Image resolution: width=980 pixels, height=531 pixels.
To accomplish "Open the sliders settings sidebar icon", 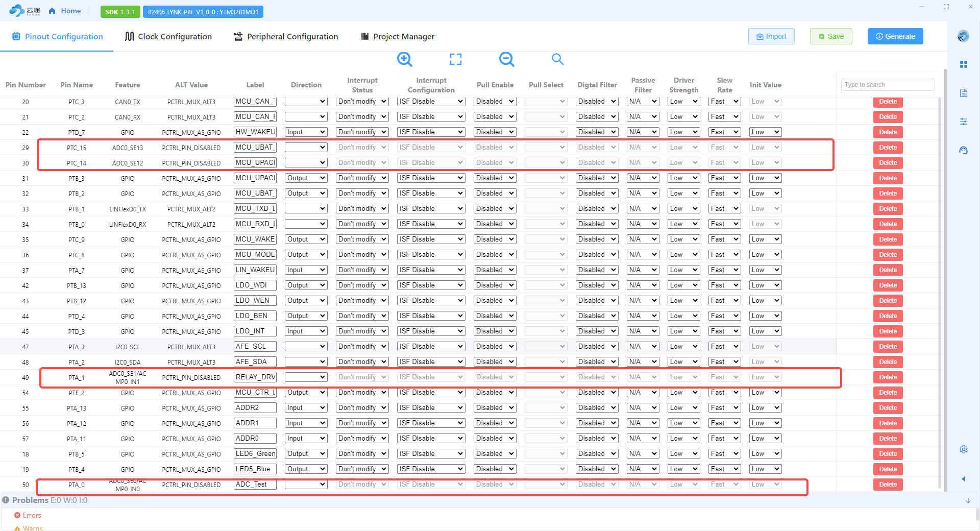I will [x=963, y=122].
